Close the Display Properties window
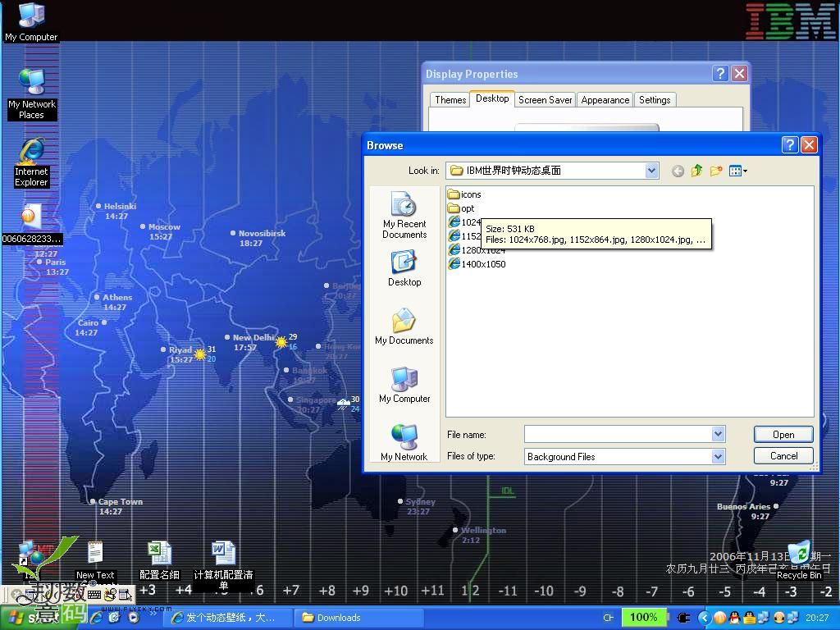The image size is (840, 630). [739, 73]
